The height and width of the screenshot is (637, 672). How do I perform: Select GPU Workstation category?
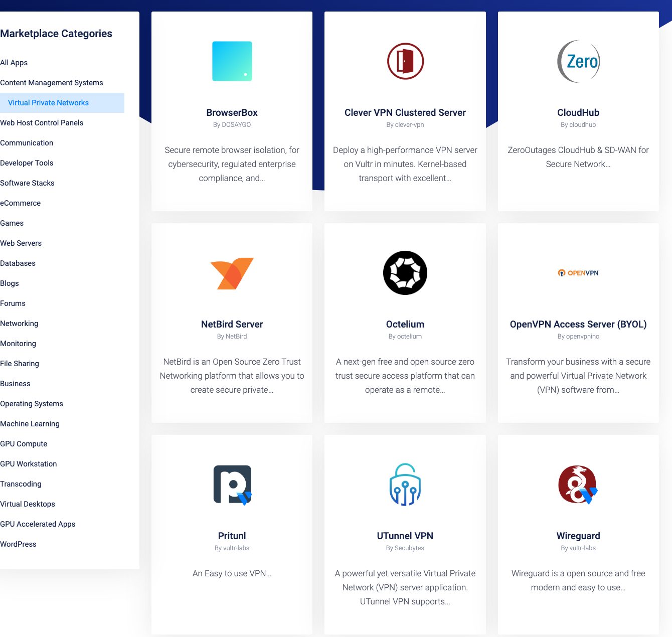tap(29, 464)
